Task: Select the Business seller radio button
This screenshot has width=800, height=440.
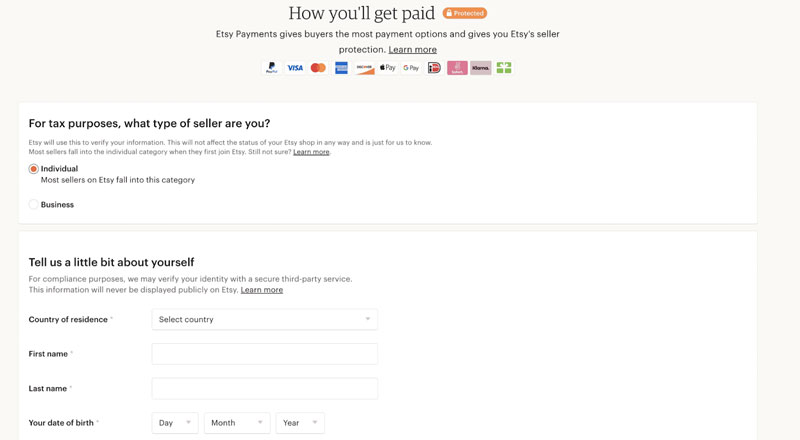Action: 34,205
